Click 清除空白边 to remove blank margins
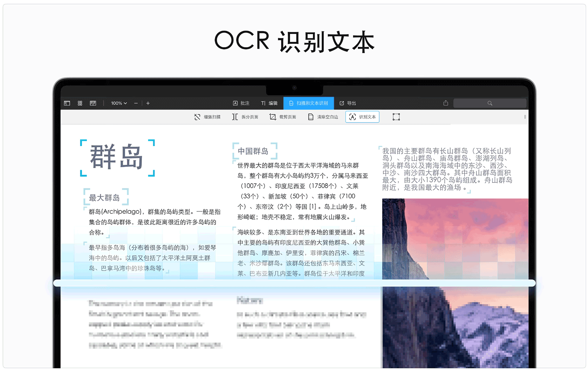 point(323,117)
